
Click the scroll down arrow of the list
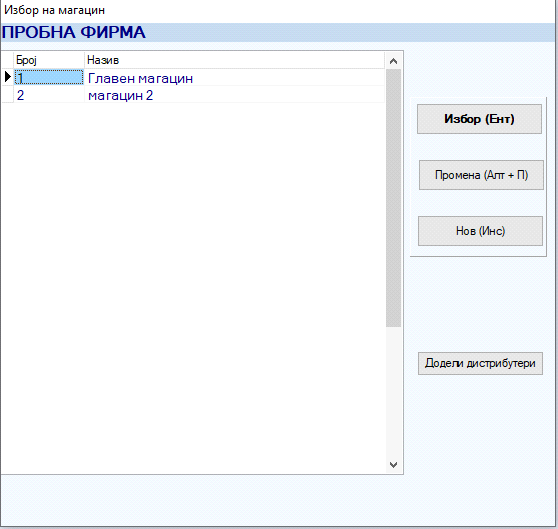[x=393, y=465]
